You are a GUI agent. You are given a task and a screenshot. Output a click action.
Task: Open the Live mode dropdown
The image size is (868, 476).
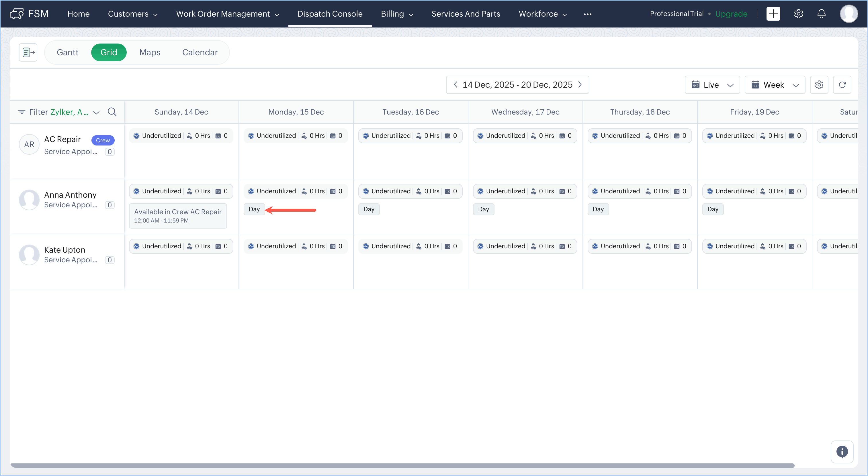tap(712, 85)
